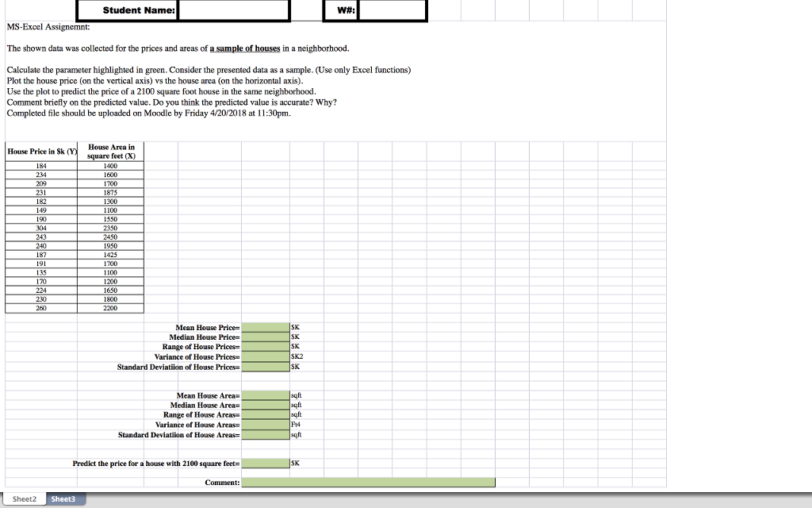Select the price cell 260
The width and height of the screenshot is (812, 508).
(x=41, y=308)
